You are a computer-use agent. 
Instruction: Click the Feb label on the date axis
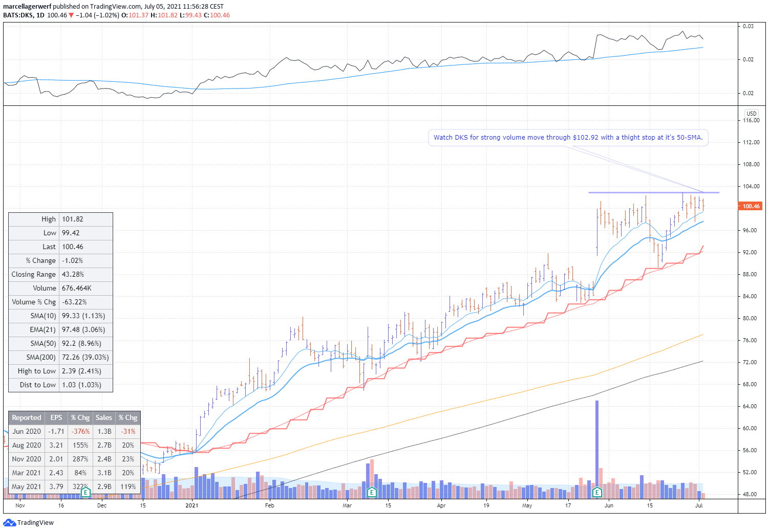pyautogui.click(x=269, y=506)
